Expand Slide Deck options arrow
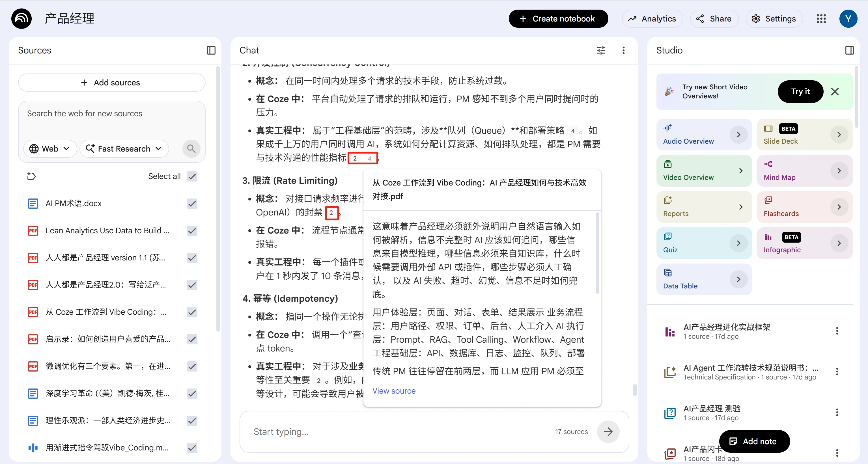The height and width of the screenshot is (464, 868). [839, 134]
